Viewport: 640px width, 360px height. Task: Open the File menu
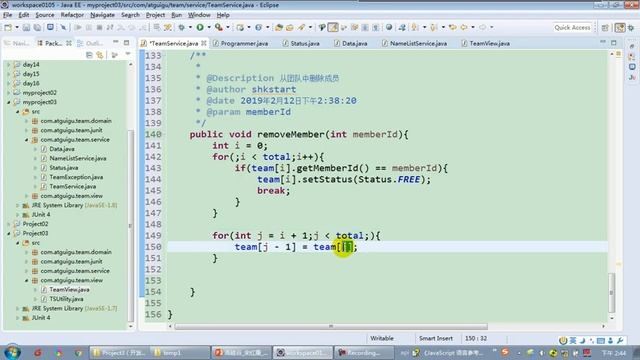(x=7, y=15)
